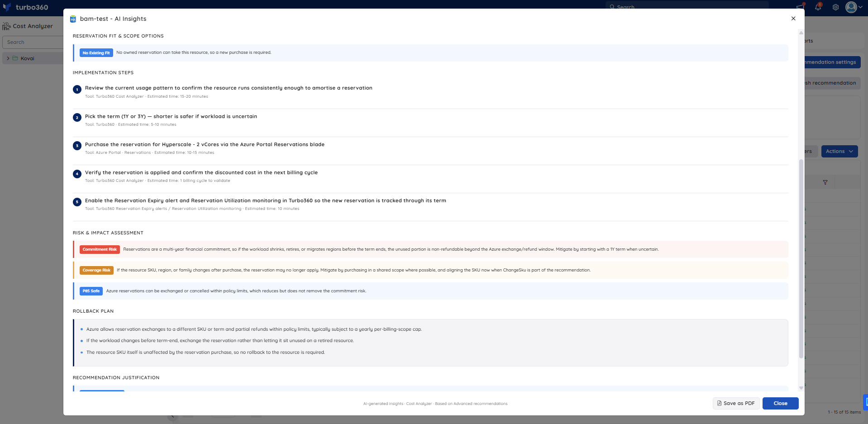Click the top Search bar
The image size is (868, 424).
coord(687,6)
